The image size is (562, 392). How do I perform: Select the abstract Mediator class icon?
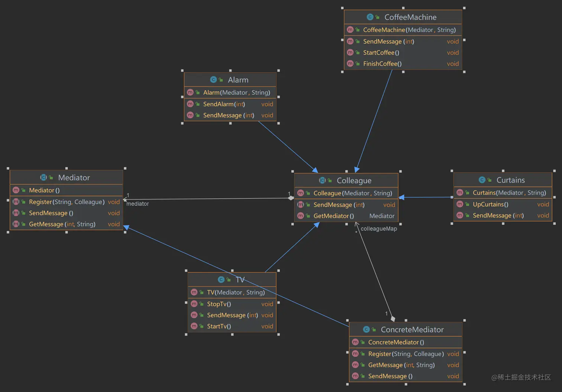tap(43, 178)
